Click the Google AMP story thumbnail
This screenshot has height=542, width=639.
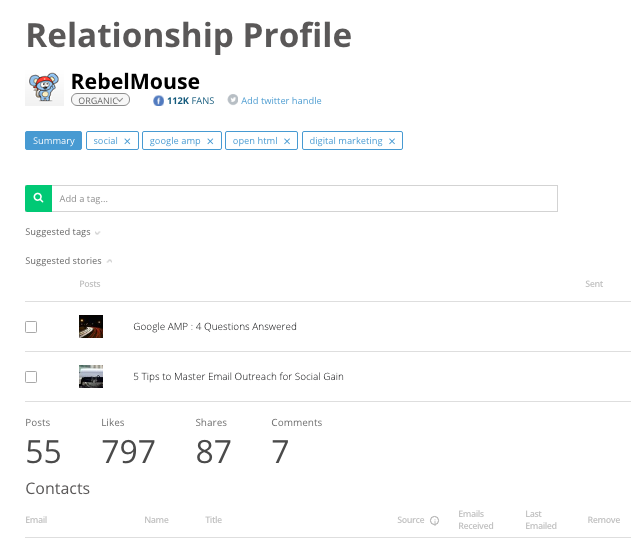point(91,326)
